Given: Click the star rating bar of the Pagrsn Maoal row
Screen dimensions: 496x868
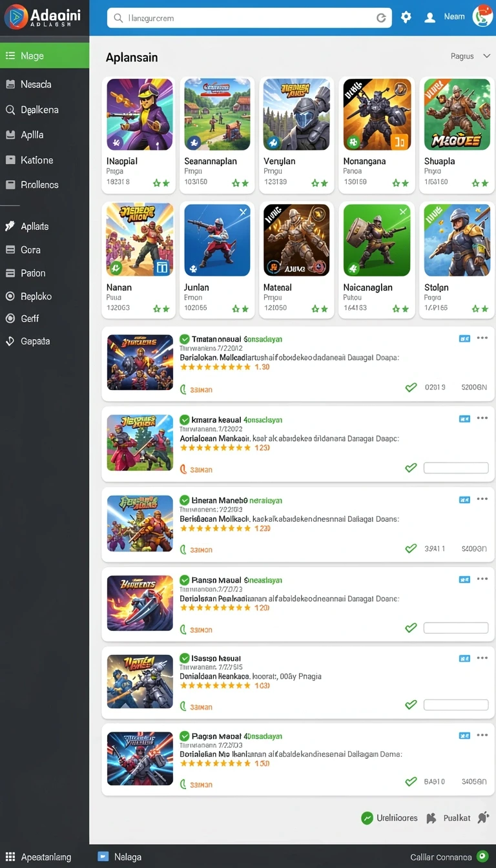Looking at the screenshot, I should (x=215, y=763).
